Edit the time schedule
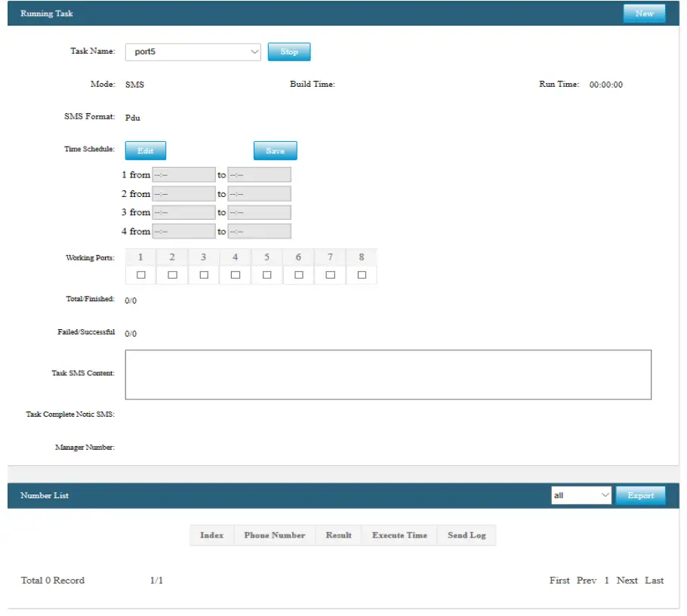Screen dimensions: 687x616 (x=145, y=151)
